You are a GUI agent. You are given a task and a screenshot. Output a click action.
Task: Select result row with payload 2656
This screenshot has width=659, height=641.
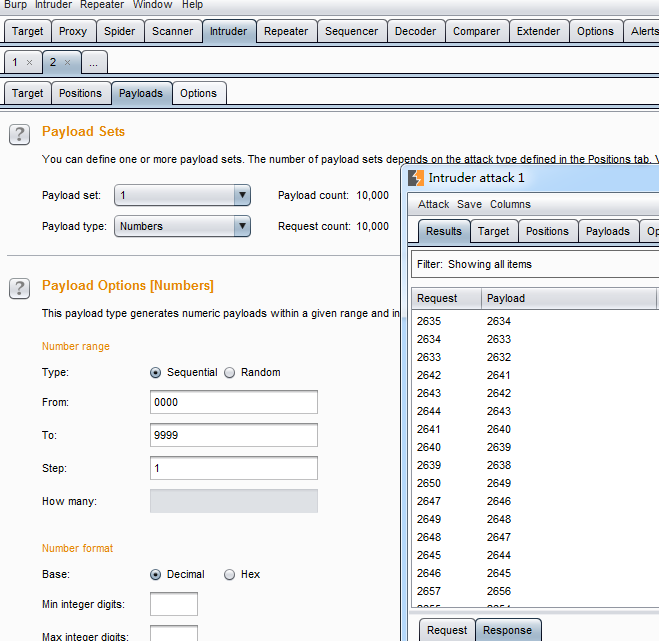[535, 591]
